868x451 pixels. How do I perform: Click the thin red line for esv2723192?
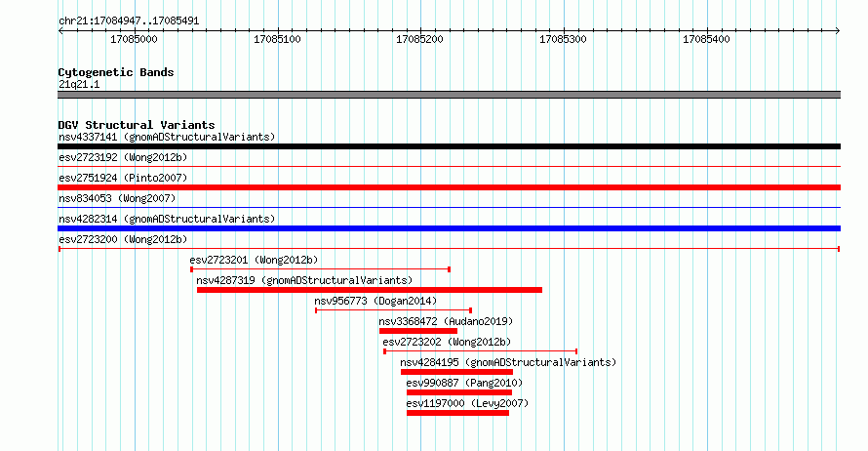click(449, 166)
